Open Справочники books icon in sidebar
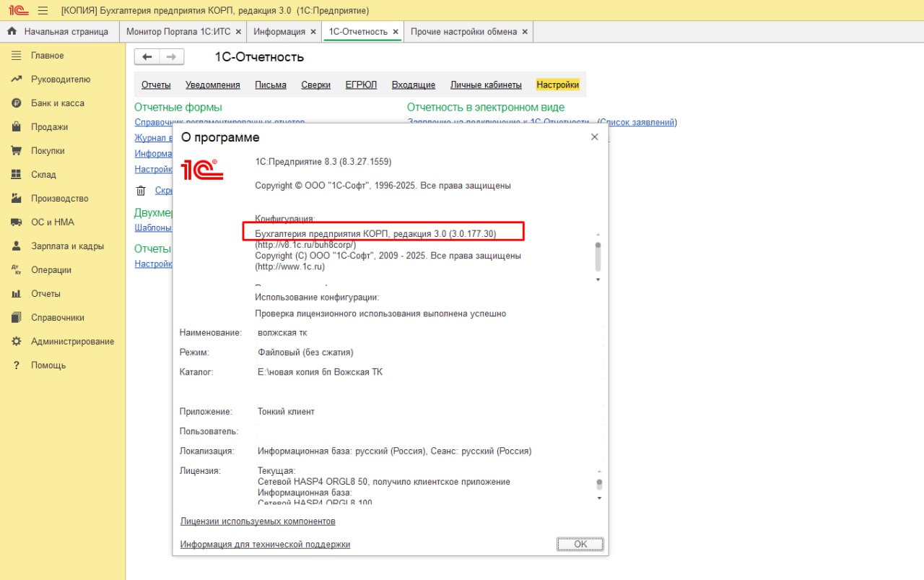This screenshot has height=580, width=924. 16,318
